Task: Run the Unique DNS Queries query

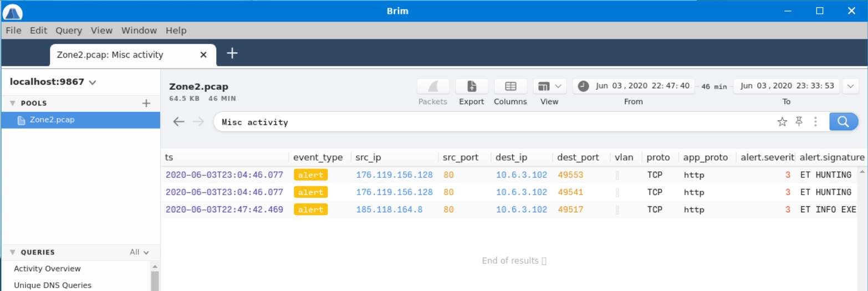Action: tap(53, 285)
